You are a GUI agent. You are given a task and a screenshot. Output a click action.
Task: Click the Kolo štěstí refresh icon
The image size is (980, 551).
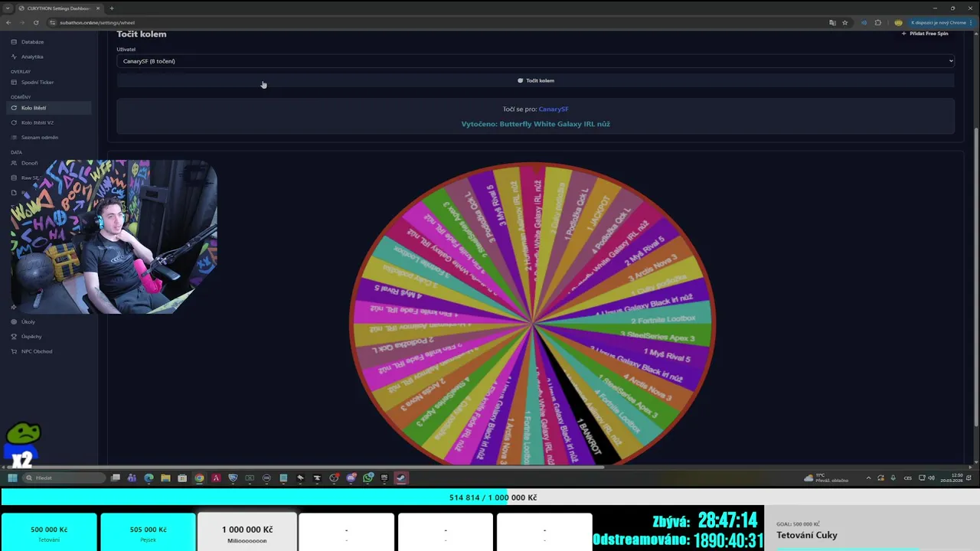pos(14,108)
